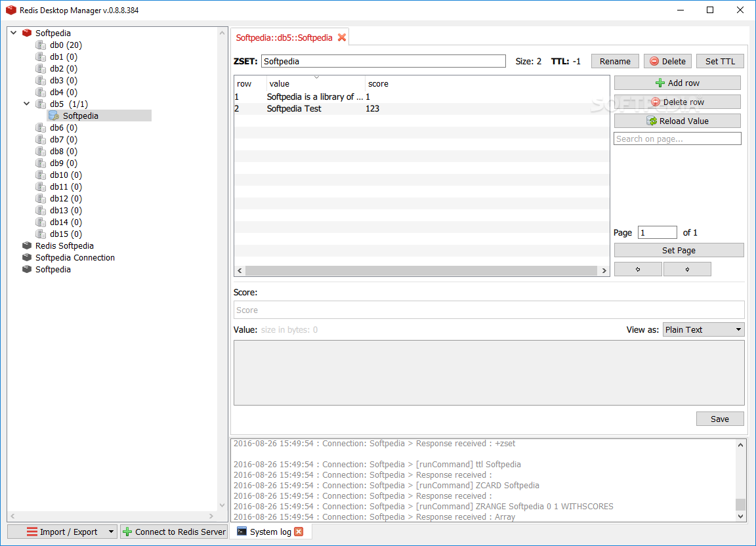Connect to Redis Server

(x=174, y=532)
